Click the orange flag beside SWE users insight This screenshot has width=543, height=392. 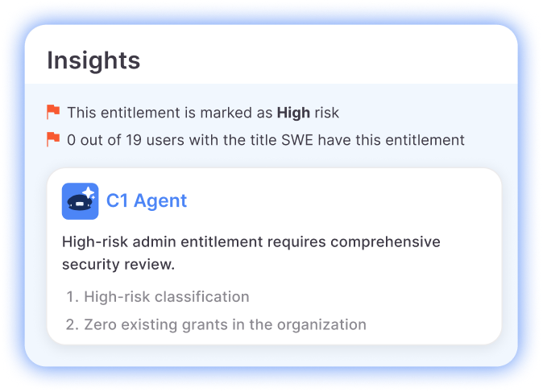pos(53,139)
